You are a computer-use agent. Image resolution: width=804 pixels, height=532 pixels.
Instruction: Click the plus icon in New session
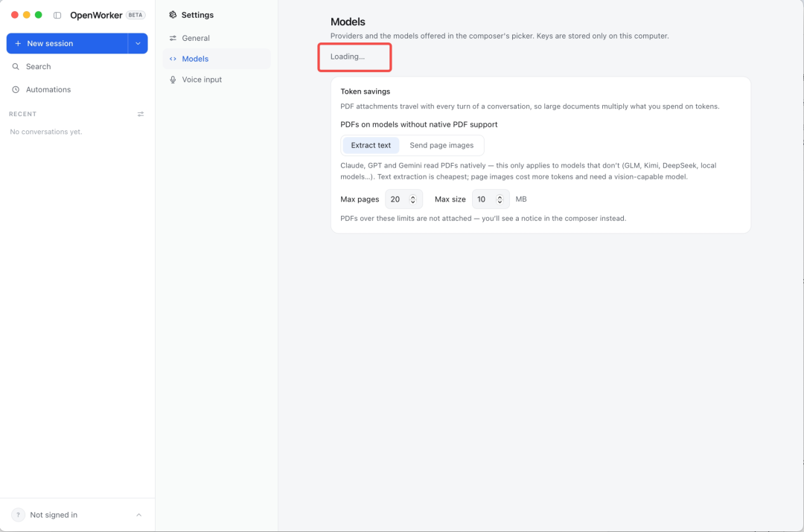point(18,44)
